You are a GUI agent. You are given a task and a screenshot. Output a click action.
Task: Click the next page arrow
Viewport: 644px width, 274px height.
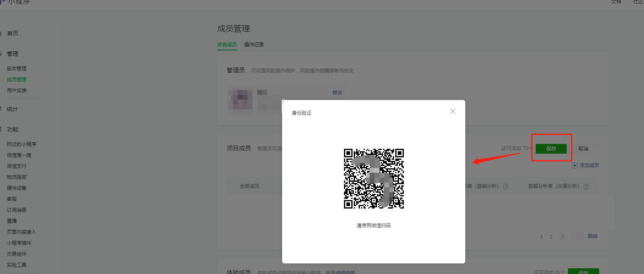[563, 236]
